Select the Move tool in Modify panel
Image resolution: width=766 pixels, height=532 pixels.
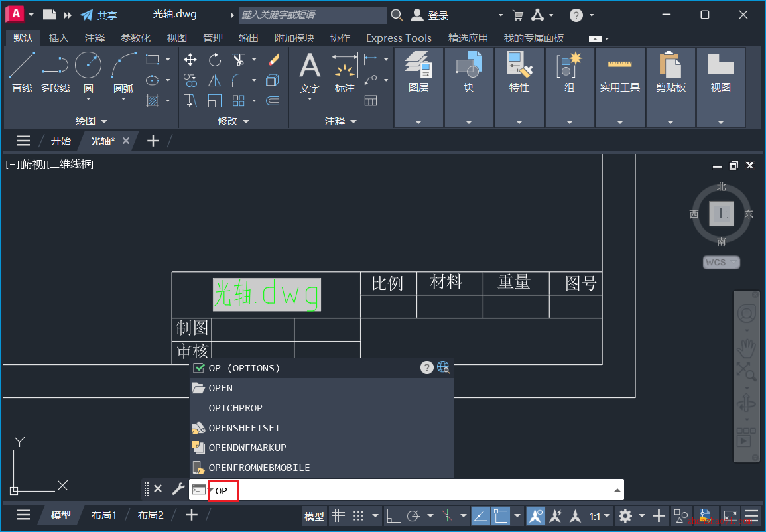190,60
